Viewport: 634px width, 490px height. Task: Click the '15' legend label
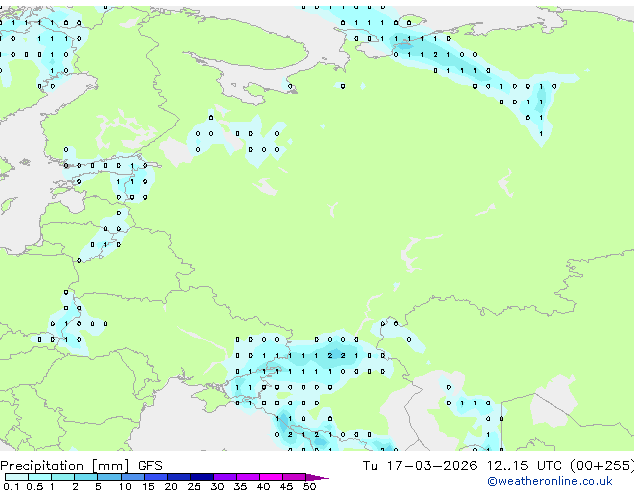[148, 486]
